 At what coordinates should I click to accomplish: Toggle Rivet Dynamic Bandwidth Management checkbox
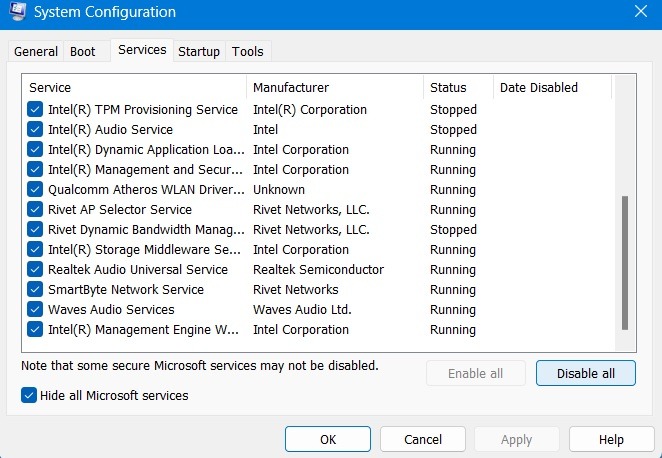35,229
